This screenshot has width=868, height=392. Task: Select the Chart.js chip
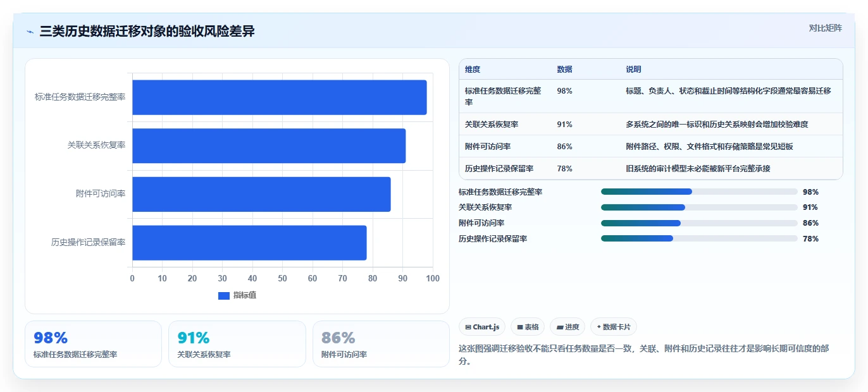tap(482, 327)
